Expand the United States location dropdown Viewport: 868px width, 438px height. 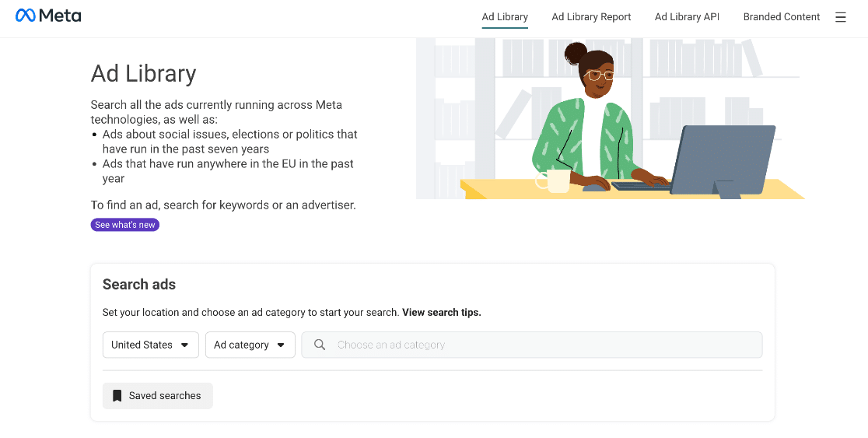pyautogui.click(x=151, y=345)
